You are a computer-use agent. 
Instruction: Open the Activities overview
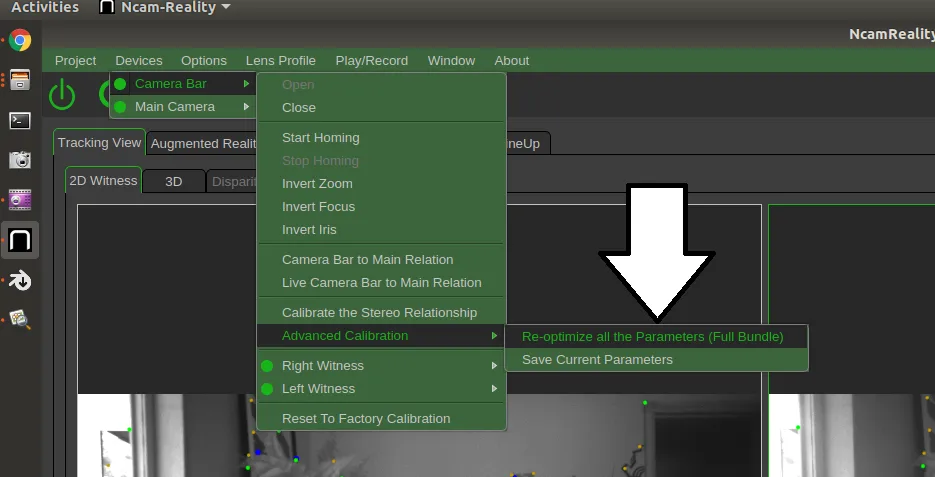point(45,7)
